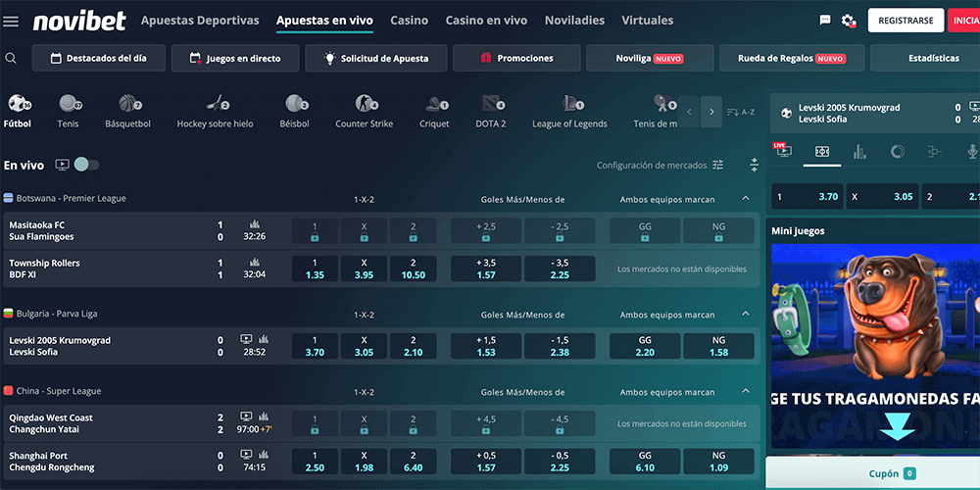The height and width of the screenshot is (490, 980).
Task: Bet on Levski Sofia at odds 2.10
Action: coord(414,346)
